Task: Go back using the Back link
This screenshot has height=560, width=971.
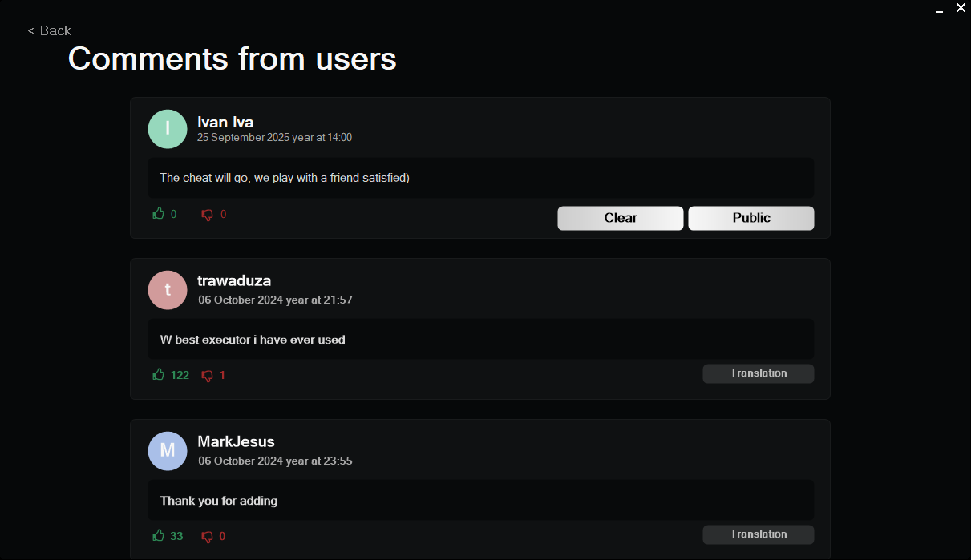Action: [50, 30]
